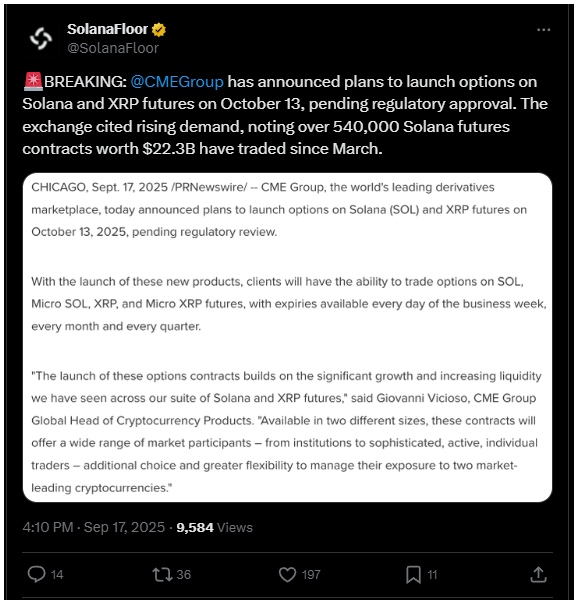
Task: Click the 4:10 PM timestamp
Action: tap(48, 527)
